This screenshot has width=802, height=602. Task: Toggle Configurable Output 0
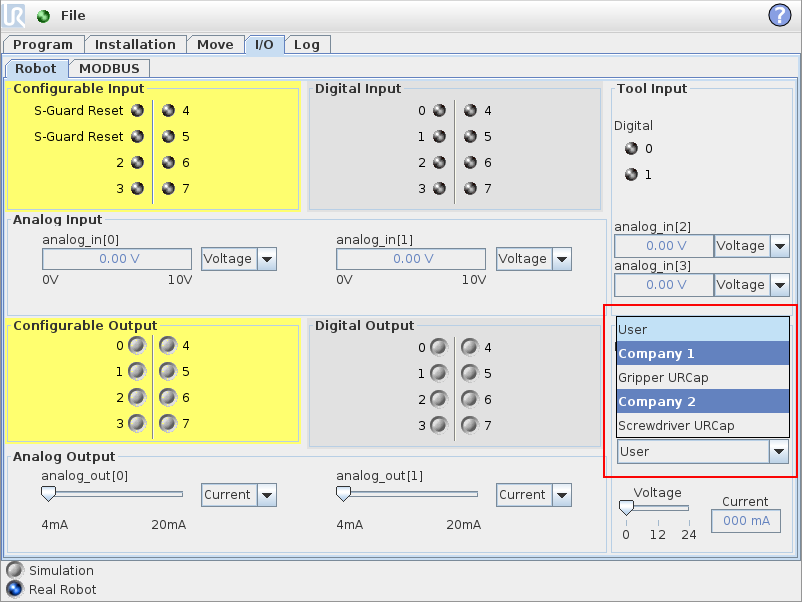pos(137,346)
